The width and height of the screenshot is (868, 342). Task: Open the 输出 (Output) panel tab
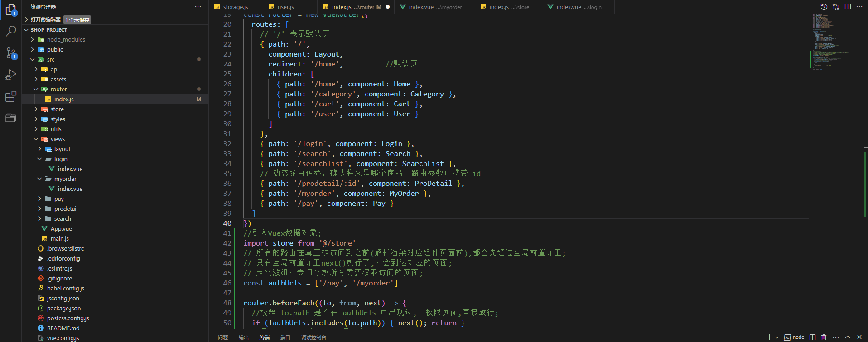(x=244, y=337)
